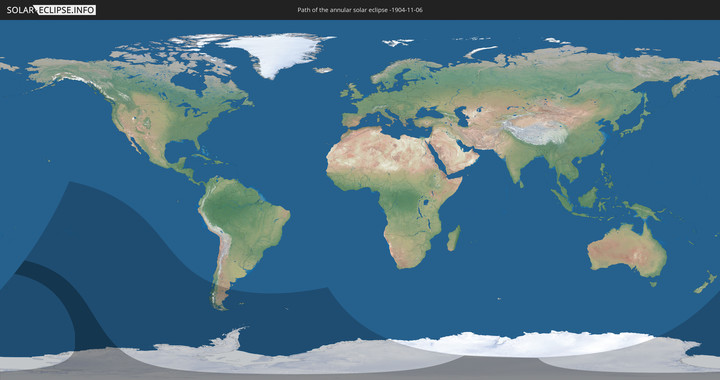Click New Zealand on the map

706,282
